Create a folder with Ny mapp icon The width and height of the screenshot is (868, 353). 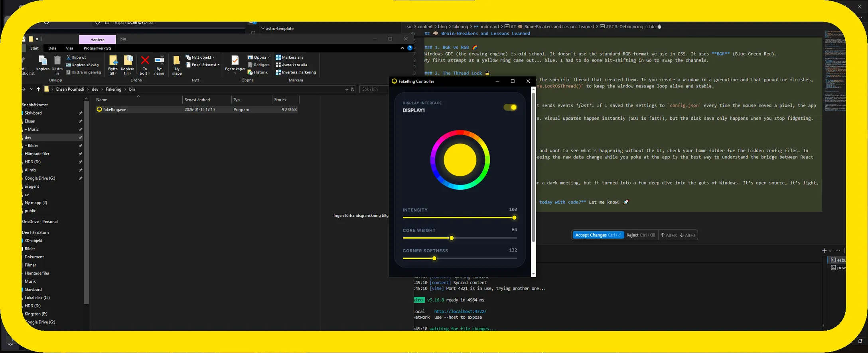coord(177,61)
